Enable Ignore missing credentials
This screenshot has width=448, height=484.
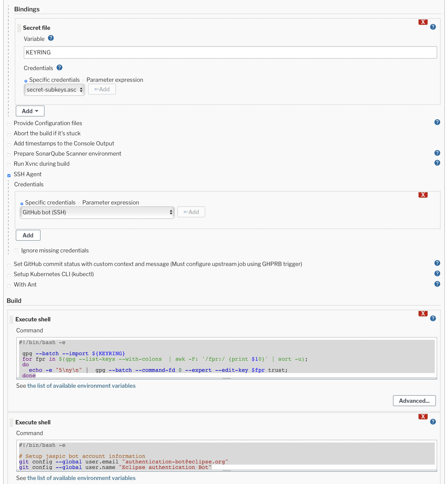pyautogui.click(x=16, y=250)
